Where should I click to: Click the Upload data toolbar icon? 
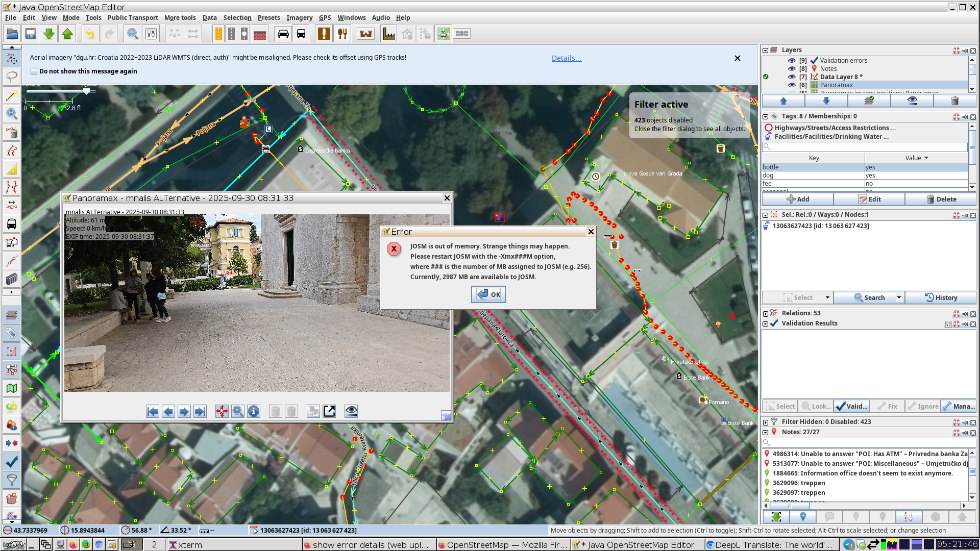tap(67, 34)
